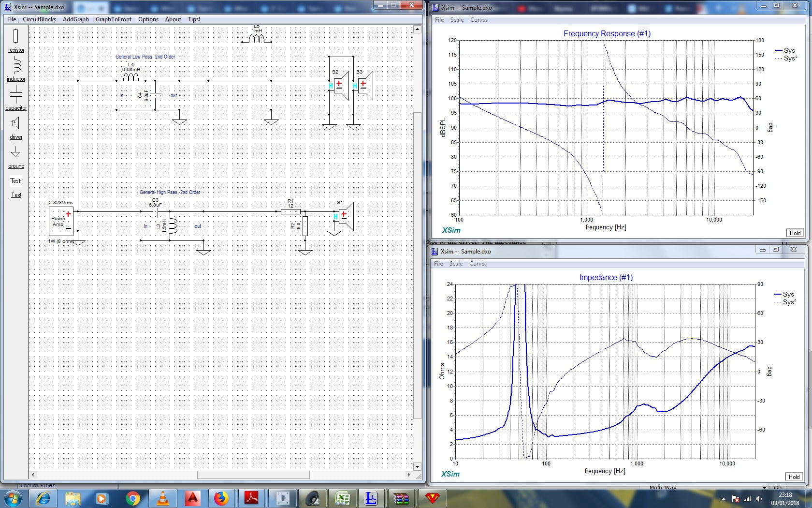
Task: Open the Options menu
Action: pos(148,19)
